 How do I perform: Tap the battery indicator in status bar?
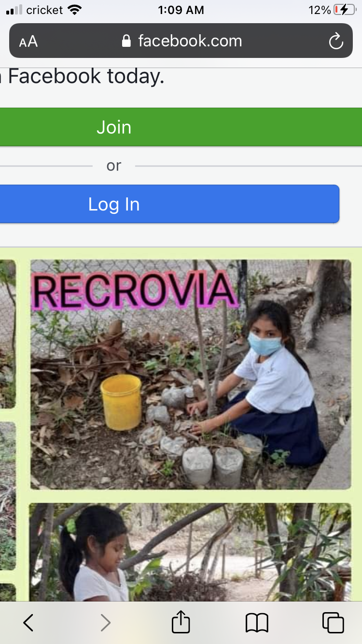[344, 10]
